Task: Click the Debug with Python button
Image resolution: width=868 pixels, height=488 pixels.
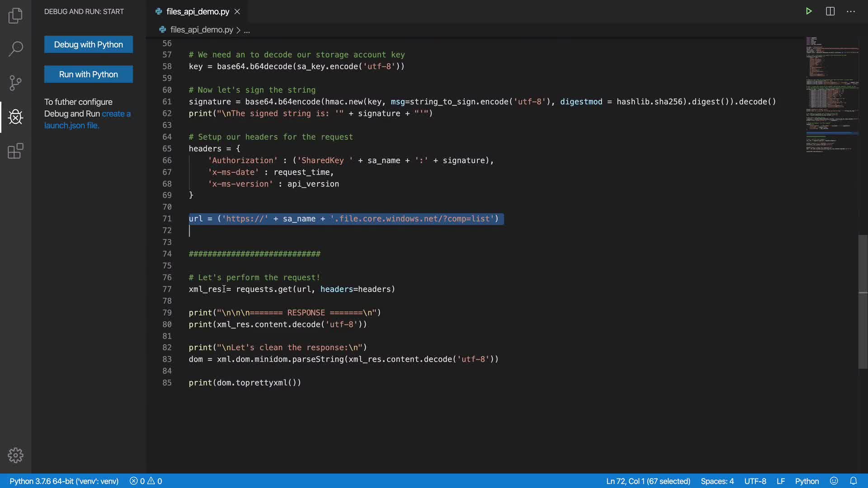Action: [x=89, y=44]
